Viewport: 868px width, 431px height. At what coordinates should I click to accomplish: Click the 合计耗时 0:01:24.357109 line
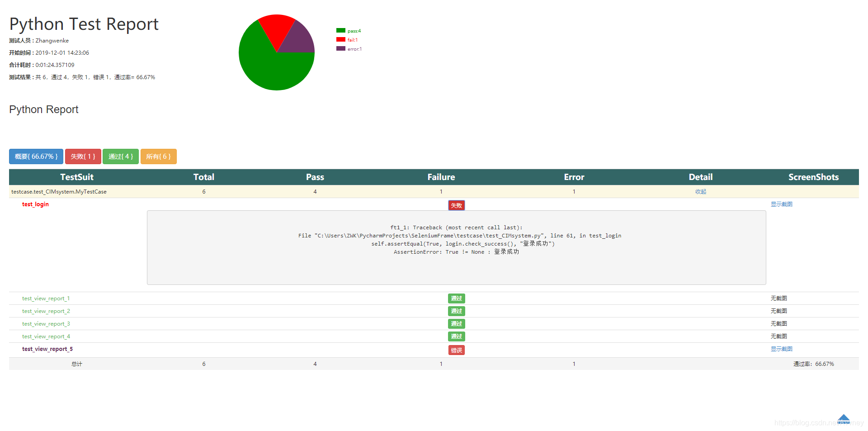(42, 65)
